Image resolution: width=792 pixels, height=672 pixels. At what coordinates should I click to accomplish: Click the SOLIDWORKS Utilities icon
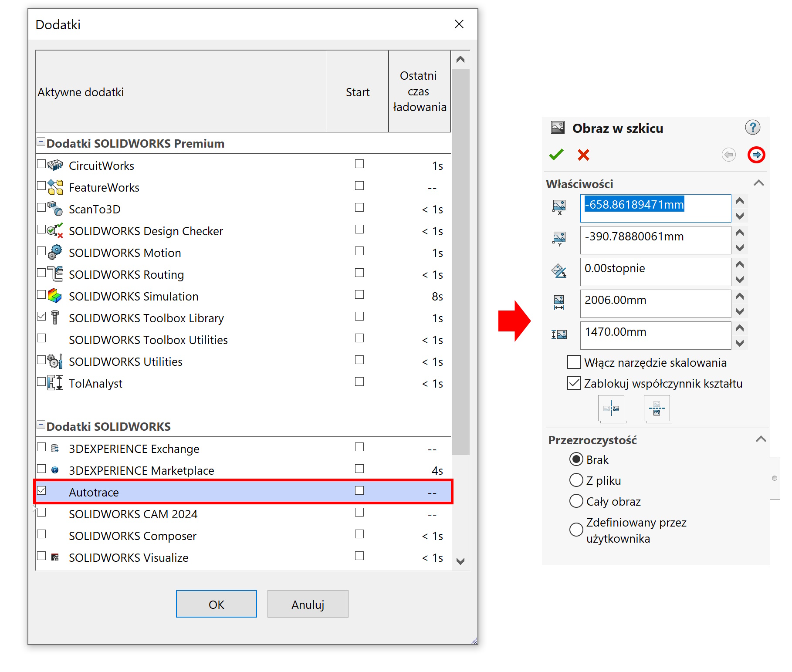coord(55,361)
